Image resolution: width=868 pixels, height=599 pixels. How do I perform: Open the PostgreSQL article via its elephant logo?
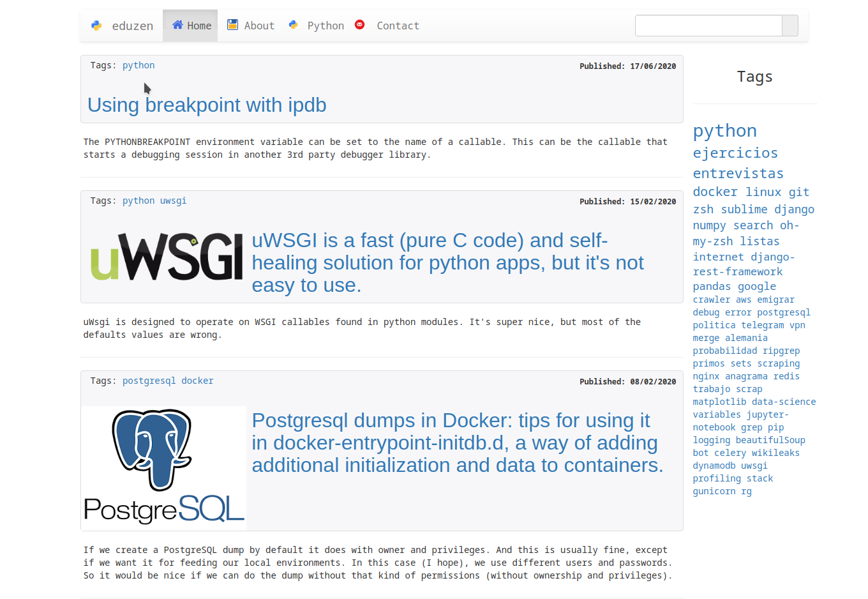pos(163,466)
